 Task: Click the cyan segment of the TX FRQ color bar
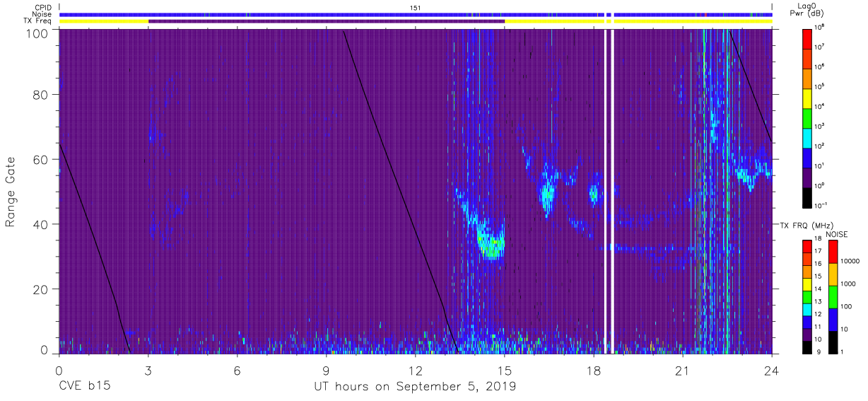coord(807,309)
